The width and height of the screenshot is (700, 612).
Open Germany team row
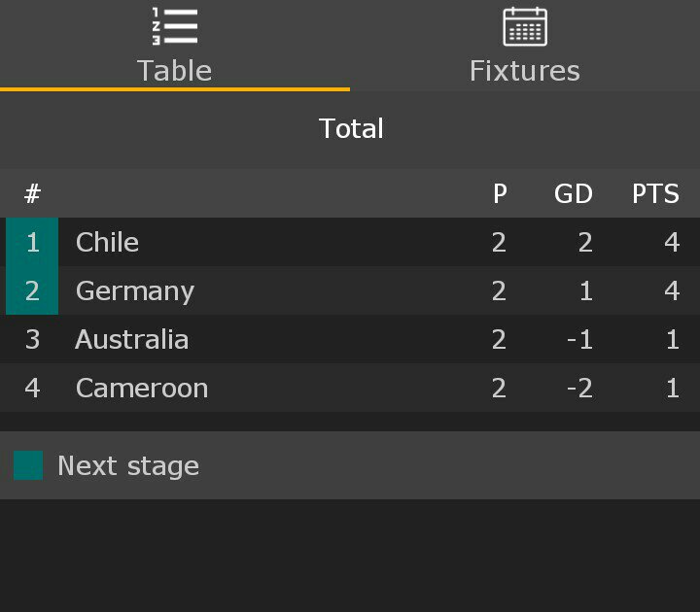[x=135, y=290]
